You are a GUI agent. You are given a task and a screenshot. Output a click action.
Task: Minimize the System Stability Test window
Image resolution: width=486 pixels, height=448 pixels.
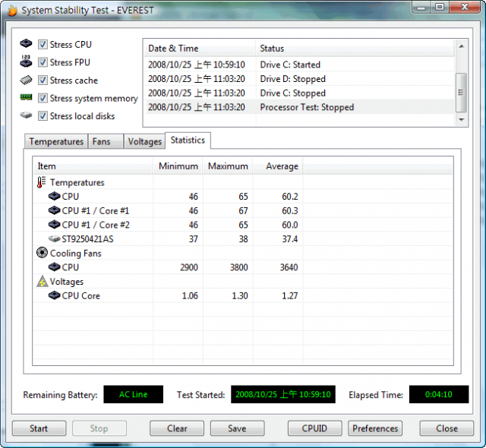[422, 7]
